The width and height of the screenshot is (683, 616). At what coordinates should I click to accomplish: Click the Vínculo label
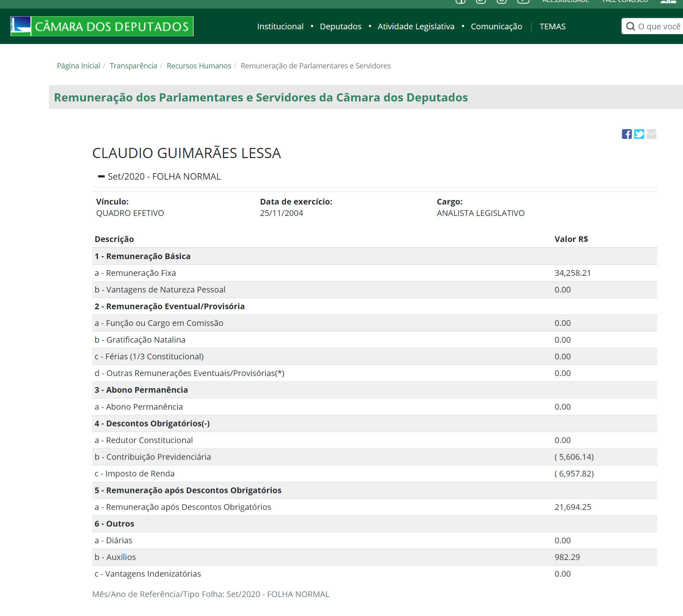[x=112, y=202]
